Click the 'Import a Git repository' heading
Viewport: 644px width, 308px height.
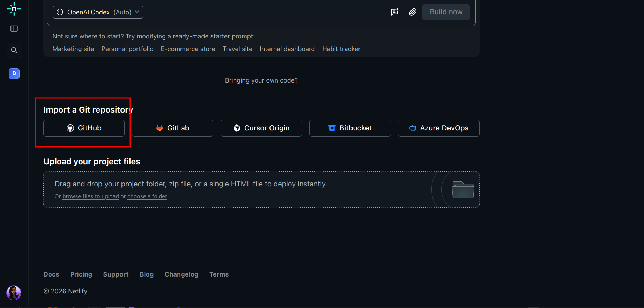[x=88, y=110]
